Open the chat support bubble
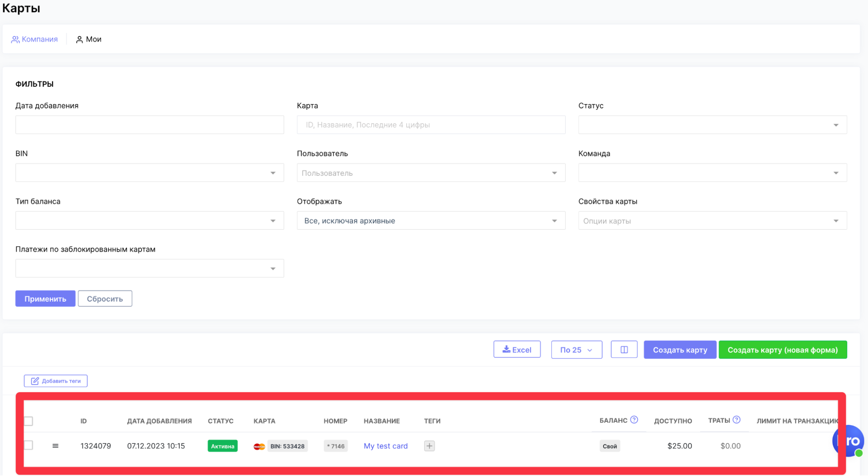 pyautogui.click(x=848, y=441)
